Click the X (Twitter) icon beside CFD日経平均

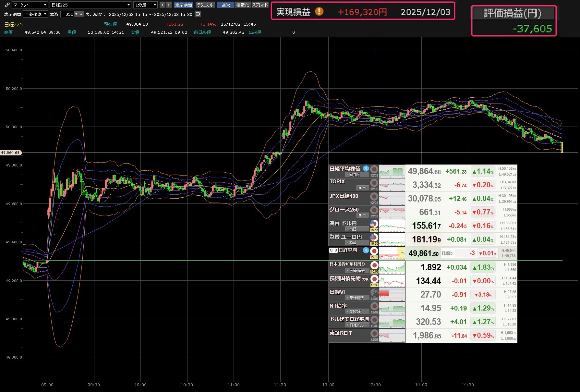pyautogui.click(x=366, y=250)
